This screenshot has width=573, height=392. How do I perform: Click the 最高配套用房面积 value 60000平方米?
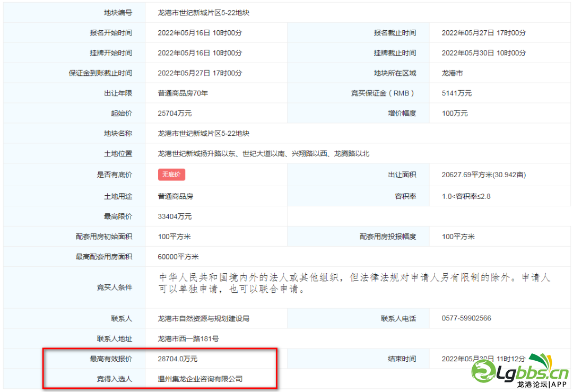178,256
